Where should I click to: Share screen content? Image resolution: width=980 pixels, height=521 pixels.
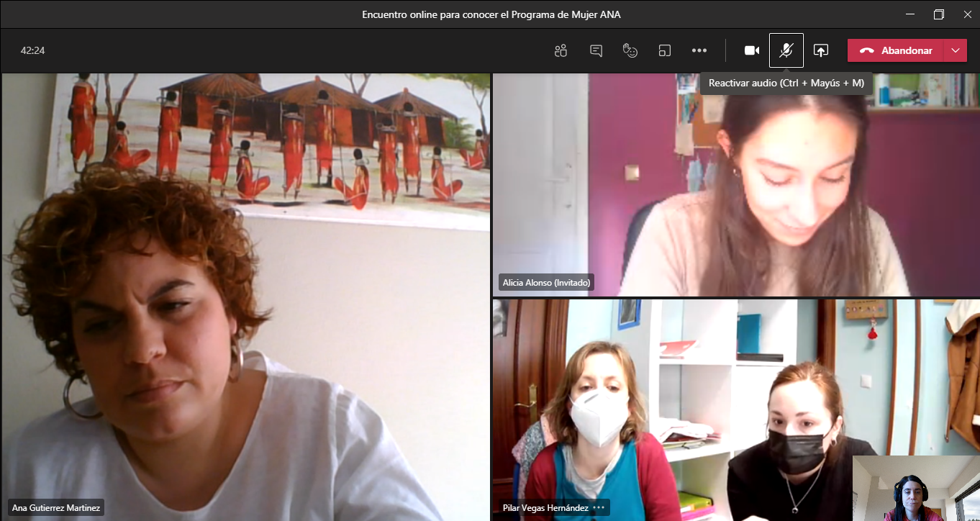pyautogui.click(x=821, y=50)
